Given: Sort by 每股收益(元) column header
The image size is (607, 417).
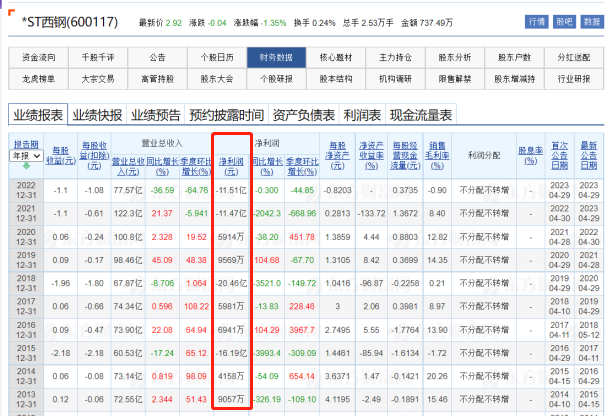Looking at the screenshot, I should [61, 156].
